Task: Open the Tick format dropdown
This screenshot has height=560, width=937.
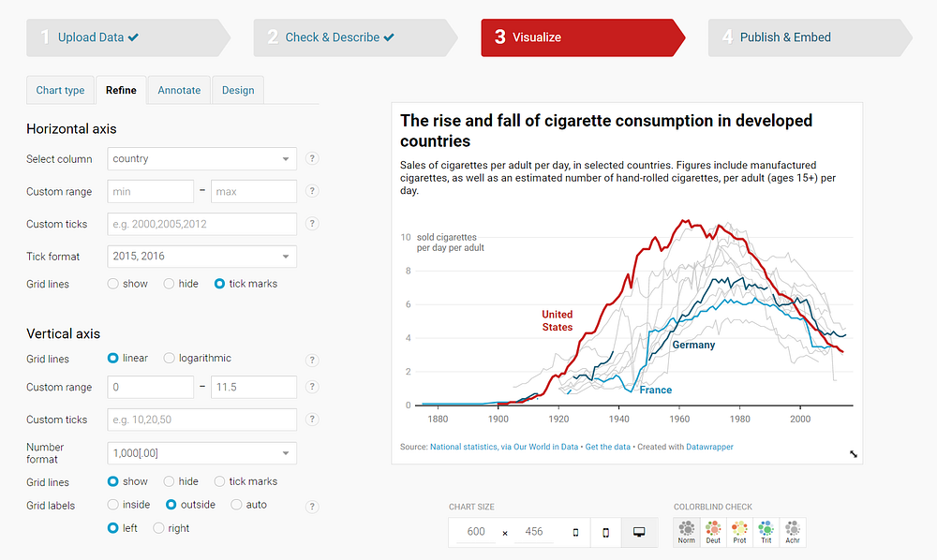Action: click(201, 256)
